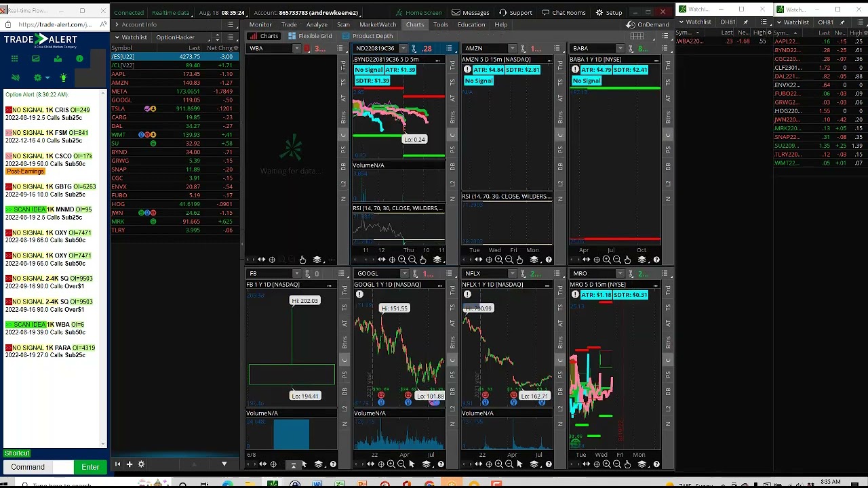Viewport: 868px width, 488px height.
Task: Expand the WBA symbol dropdown
Action: pyautogui.click(x=296, y=48)
